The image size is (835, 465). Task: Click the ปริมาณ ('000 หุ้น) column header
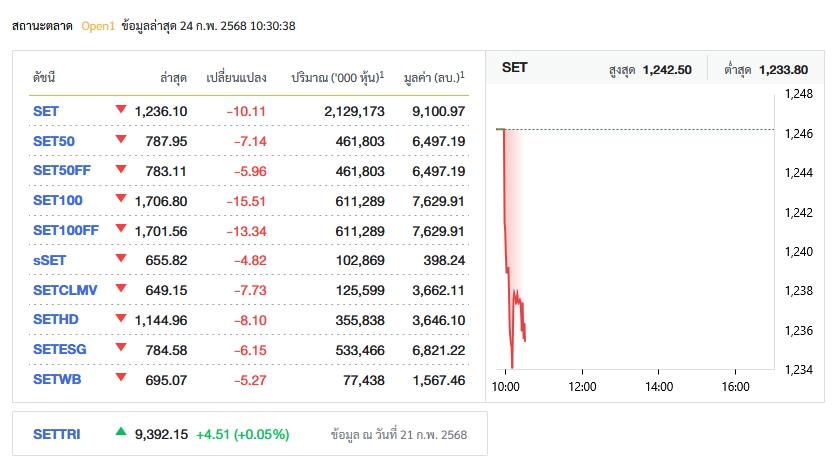pyautogui.click(x=338, y=78)
